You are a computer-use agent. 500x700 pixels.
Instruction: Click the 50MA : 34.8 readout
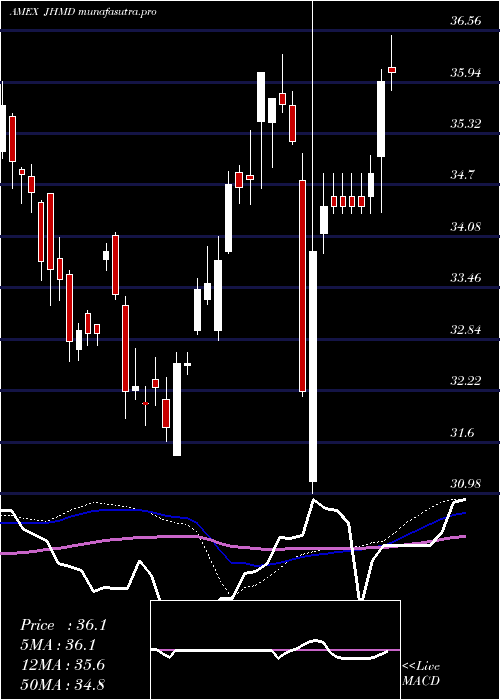[63, 684]
